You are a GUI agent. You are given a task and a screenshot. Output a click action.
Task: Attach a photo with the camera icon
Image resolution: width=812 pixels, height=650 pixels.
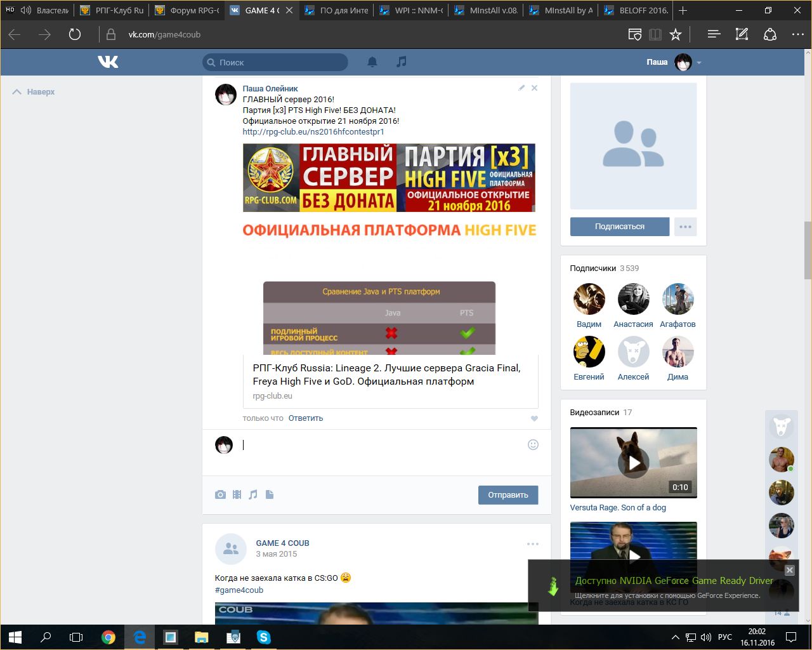pos(220,494)
